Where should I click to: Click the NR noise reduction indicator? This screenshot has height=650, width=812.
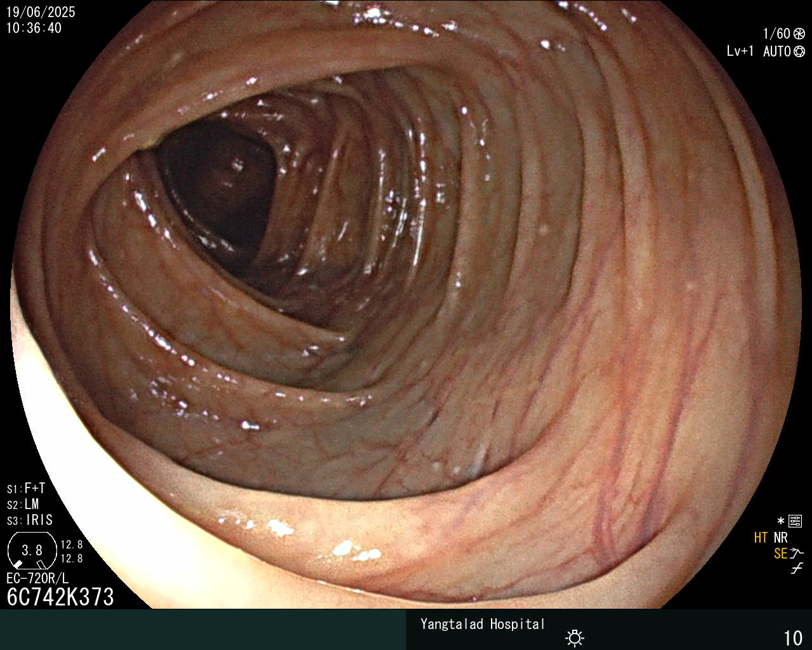780,538
